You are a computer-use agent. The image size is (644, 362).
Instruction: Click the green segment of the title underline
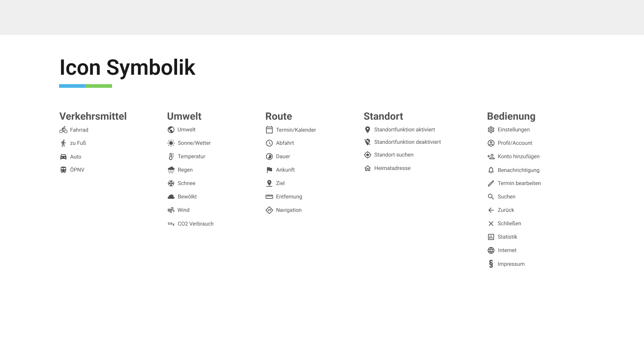click(x=99, y=86)
